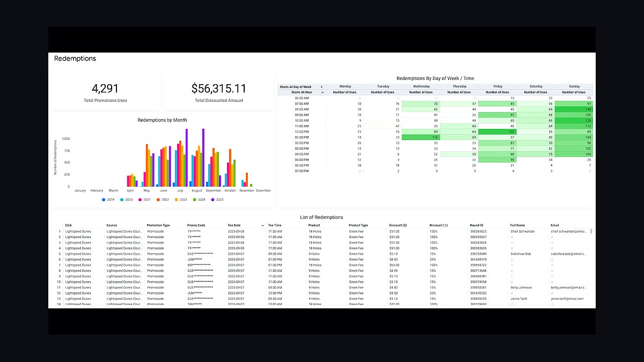
Task: Toggle the 2021 legend item
Action: coord(145,200)
